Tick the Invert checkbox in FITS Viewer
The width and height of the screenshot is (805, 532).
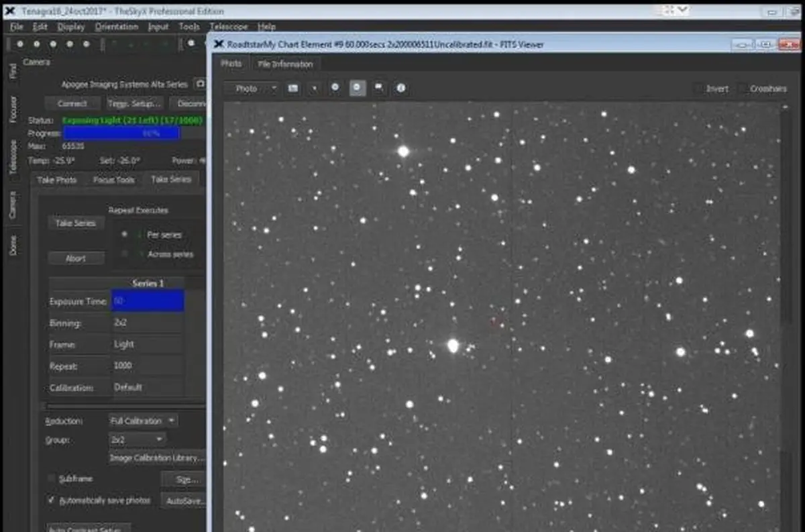(699, 89)
